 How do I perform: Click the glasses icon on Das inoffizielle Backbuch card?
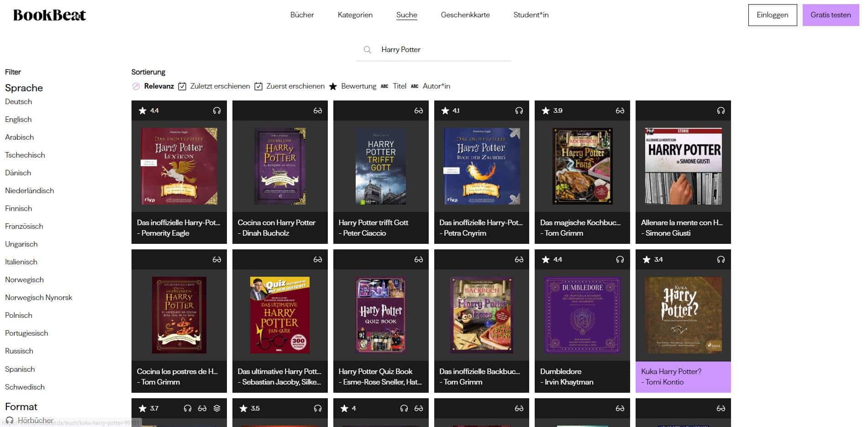[x=519, y=259]
